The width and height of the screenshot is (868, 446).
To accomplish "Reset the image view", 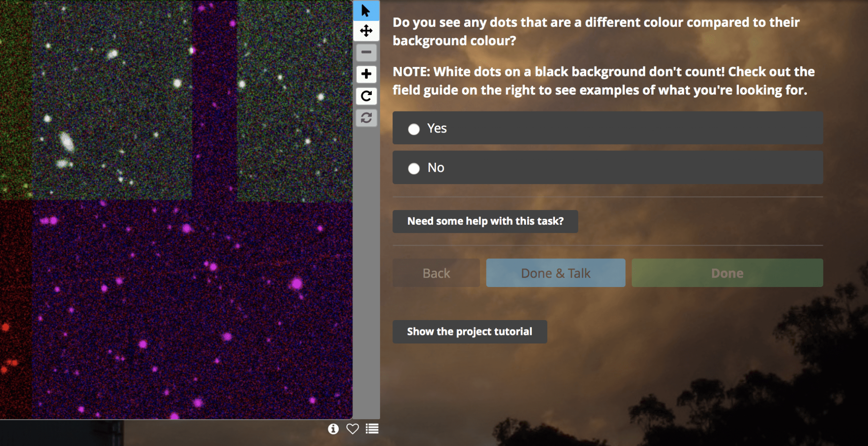I will 366,117.
